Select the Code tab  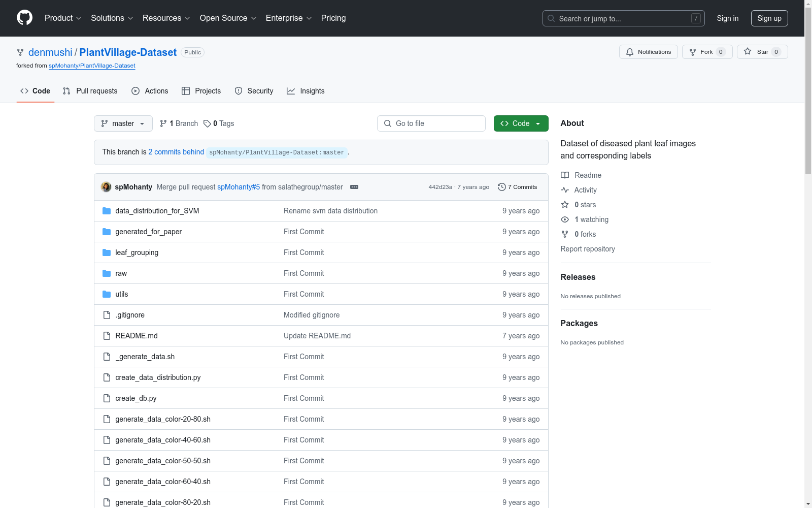(36, 91)
